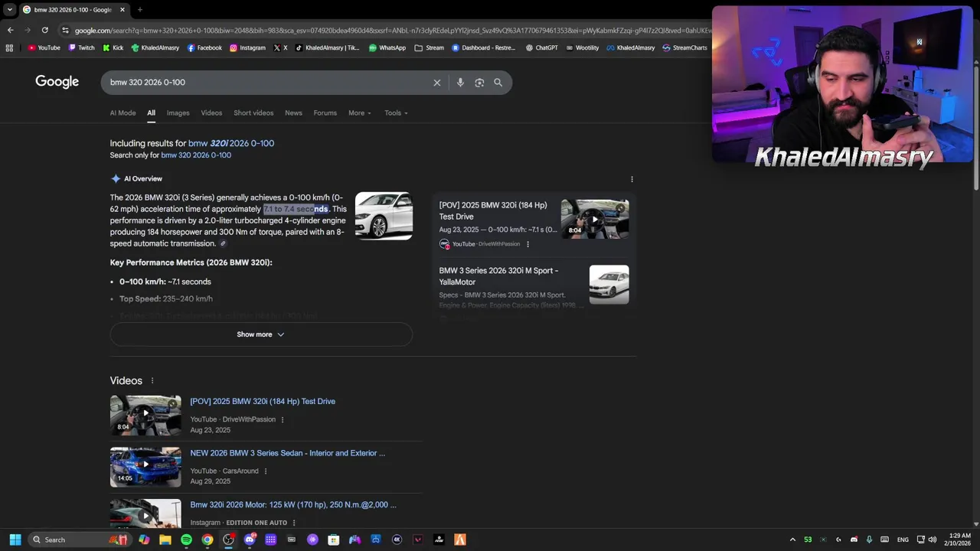Go back with the browser back arrow
The height and width of the screenshot is (551, 980).
click(x=10, y=30)
